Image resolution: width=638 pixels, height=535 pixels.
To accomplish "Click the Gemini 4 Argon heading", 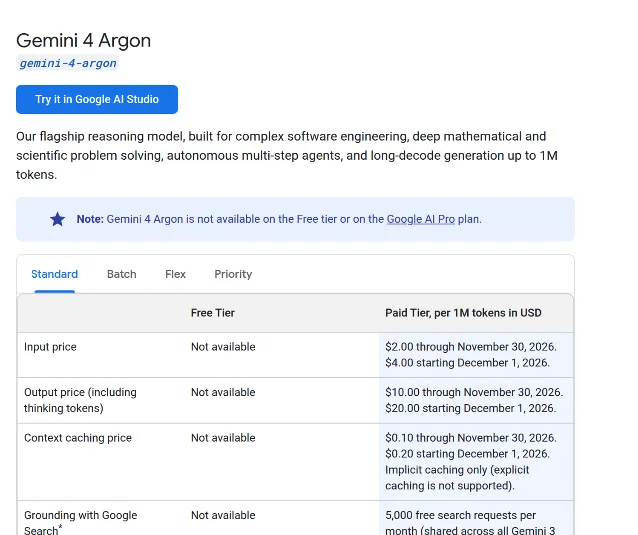I will pos(83,40).
